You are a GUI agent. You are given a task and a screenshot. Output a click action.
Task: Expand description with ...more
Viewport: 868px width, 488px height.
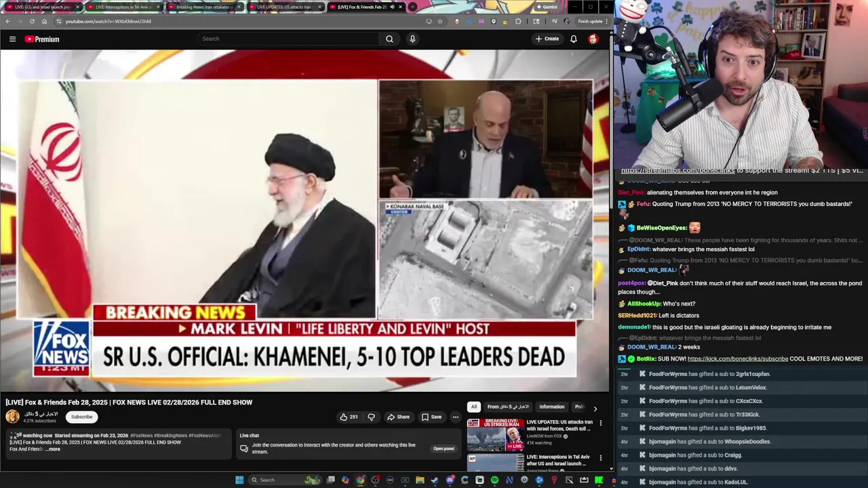53,449
